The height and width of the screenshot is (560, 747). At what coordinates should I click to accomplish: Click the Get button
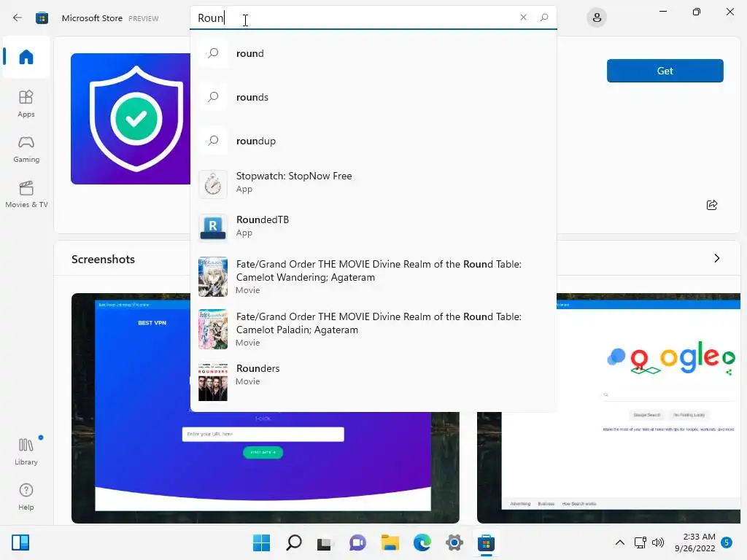pos(665,71)
